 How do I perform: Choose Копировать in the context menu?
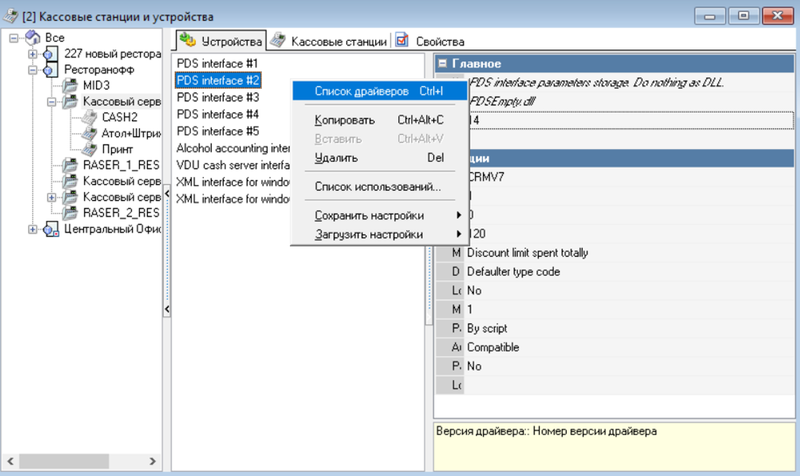tap(379, 120)
